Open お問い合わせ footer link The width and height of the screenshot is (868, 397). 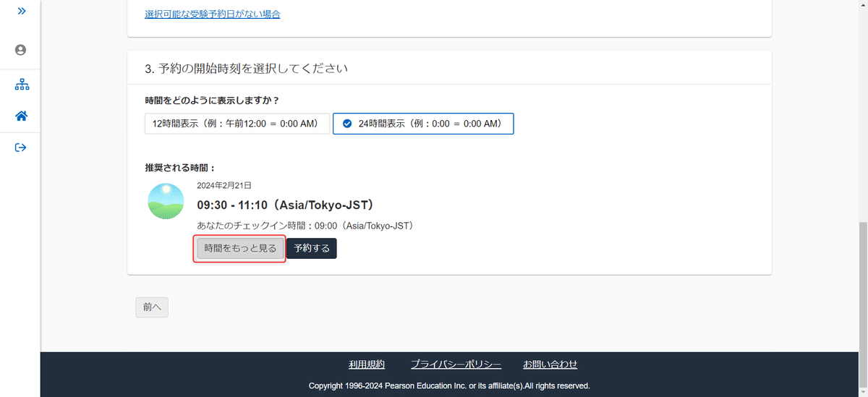click(x=550, y=364)
